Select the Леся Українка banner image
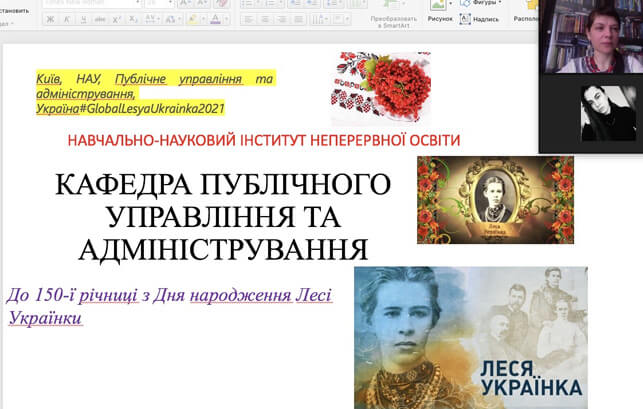643x409 pixels. [x=470, y=337]
